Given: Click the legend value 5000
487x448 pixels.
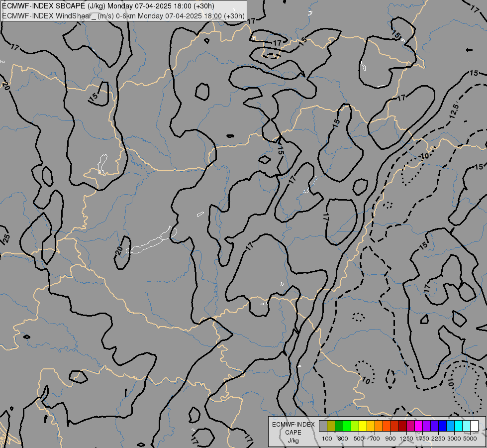Looking at the screenshot, I should coord(470,439).
